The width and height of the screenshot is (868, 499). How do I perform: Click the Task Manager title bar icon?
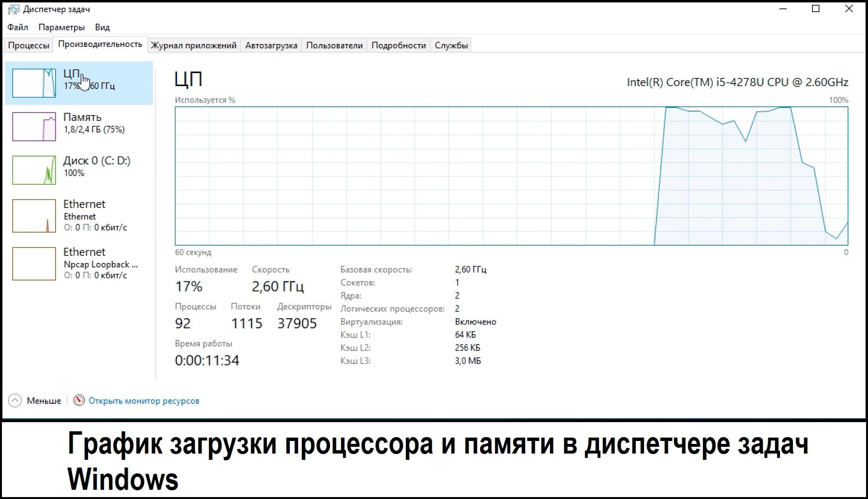(x=14, y=9)
